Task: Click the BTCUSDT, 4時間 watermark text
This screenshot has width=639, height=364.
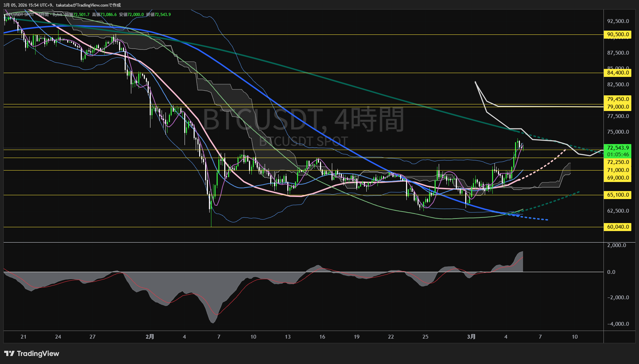Action: click(303, 120)
